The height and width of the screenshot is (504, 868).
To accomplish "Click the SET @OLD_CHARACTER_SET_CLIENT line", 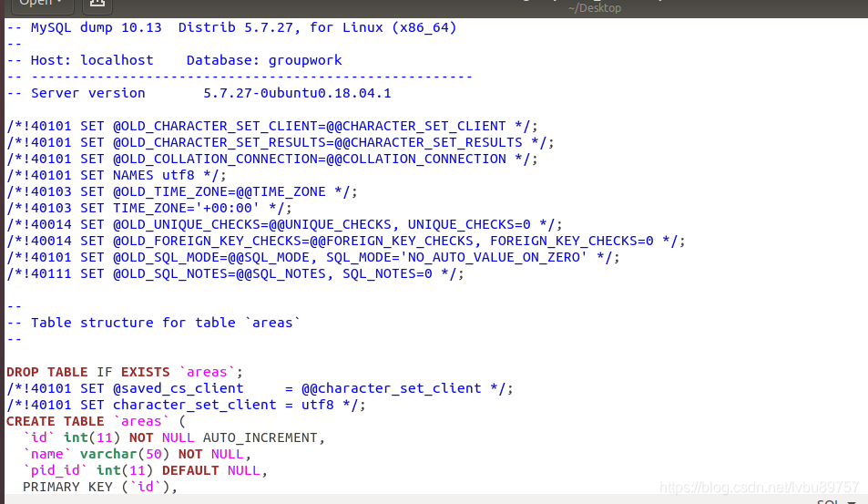I will pos(271,127).
